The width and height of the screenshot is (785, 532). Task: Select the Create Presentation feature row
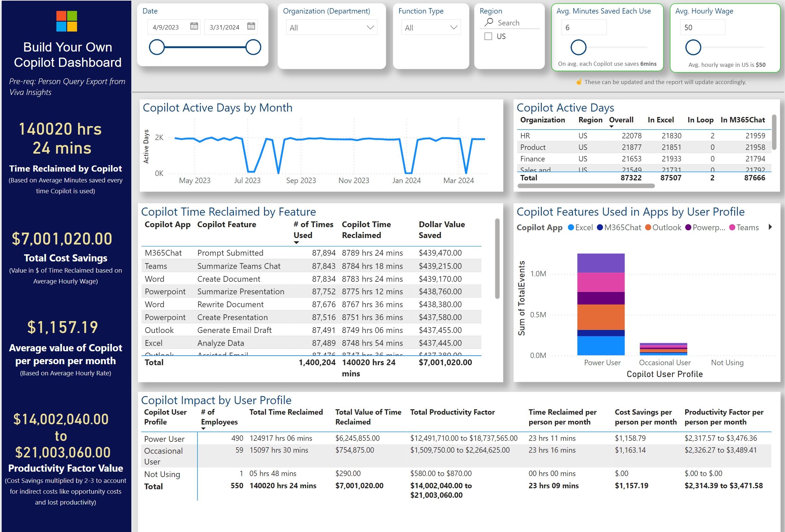click(x=311, y=317)
